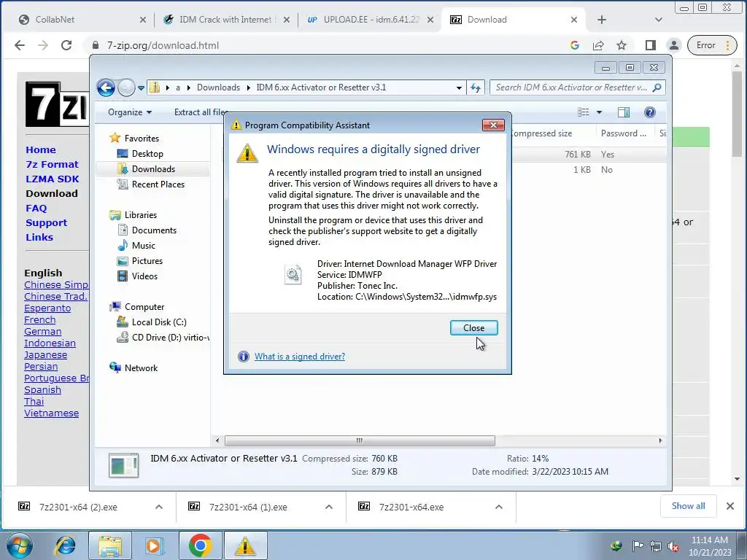This screenshot has width=747, height=560.
Task: Open Music library
Action: pos(144,245)
